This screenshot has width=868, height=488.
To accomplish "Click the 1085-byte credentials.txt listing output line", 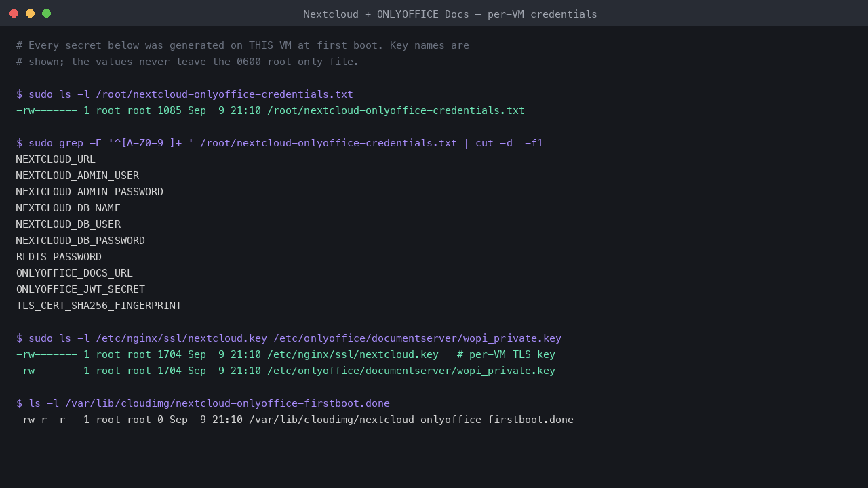I will [271, 110].
